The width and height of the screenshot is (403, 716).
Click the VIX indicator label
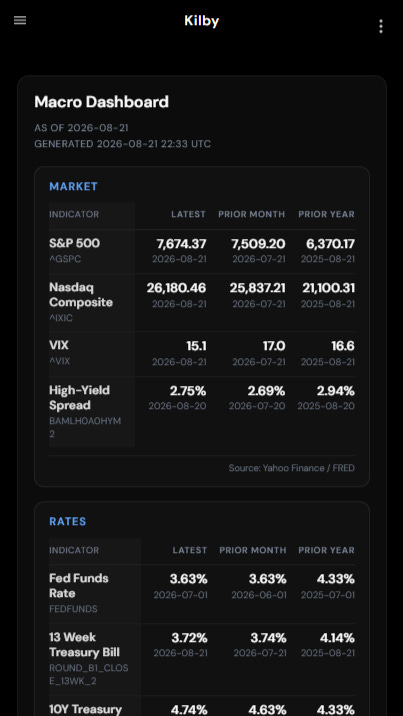click(x=59, y=345)
